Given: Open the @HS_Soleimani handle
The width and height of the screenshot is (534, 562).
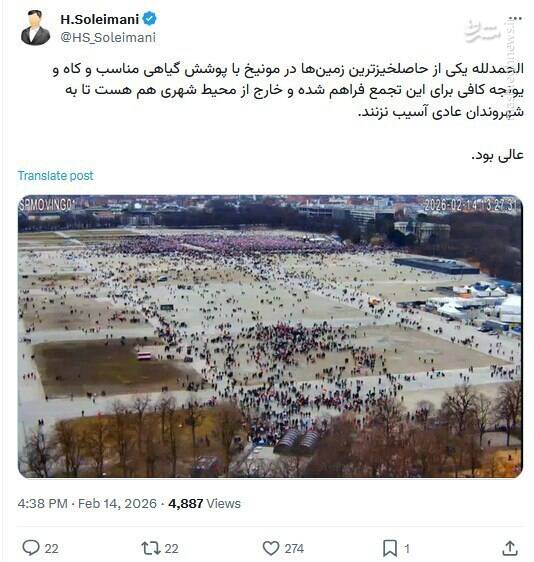Looking at the screenshot, I should coord(108,37).
